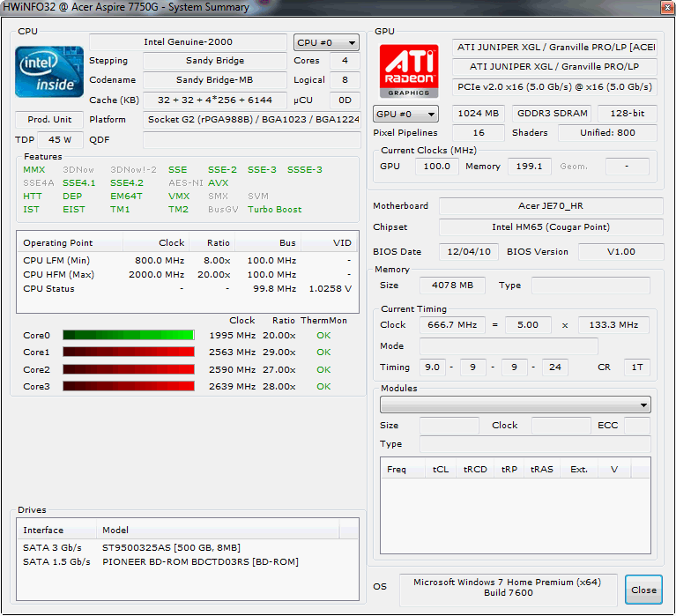
Task: Click the Unified: 800 shaders value
Action: pyautogui.click(x=607, y=133)
